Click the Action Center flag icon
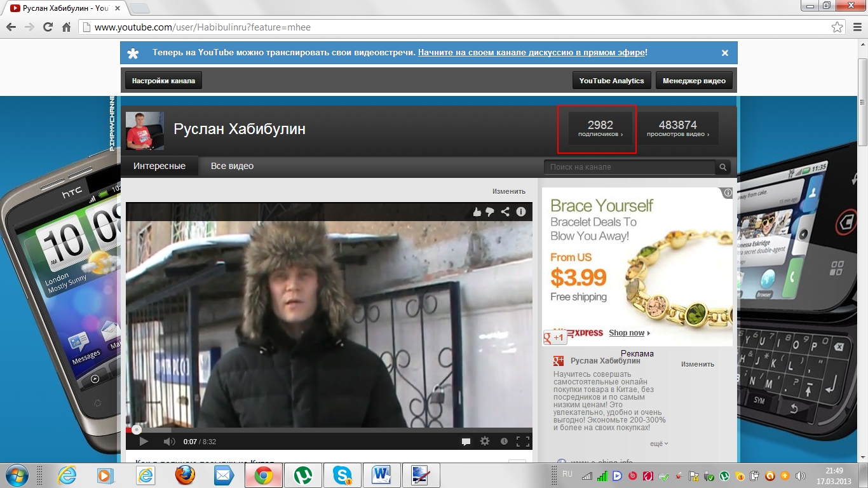Viewport: 868px width, 488px height. [x=694, y=475]
